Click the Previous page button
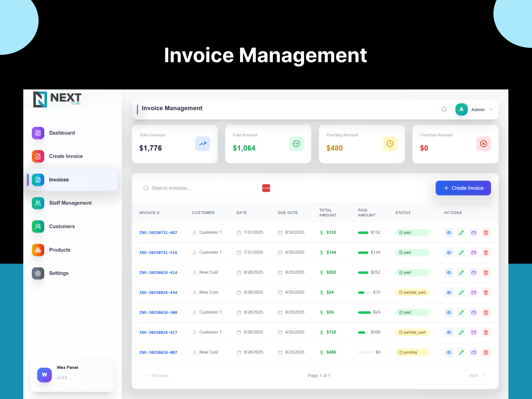Screen dimensions: 532x399 pos(157,376)
